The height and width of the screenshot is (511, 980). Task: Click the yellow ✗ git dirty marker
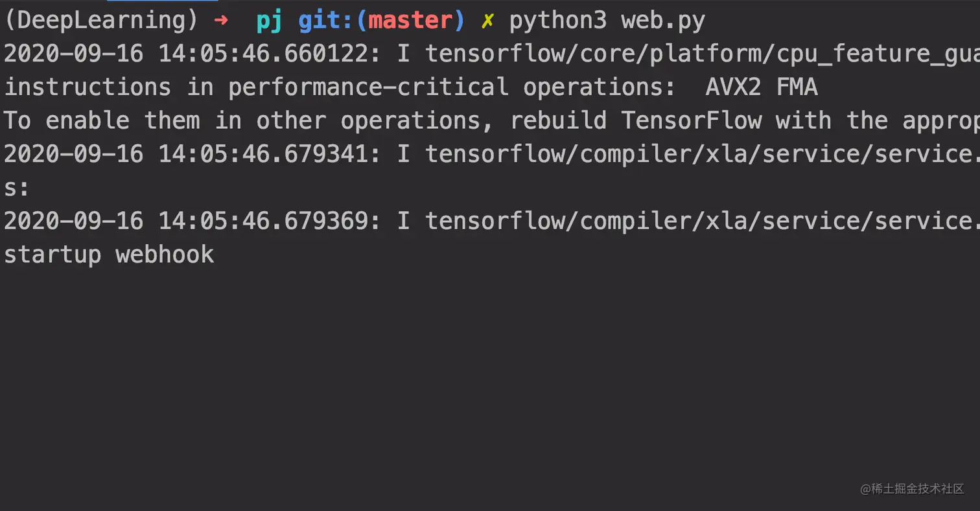tap(487, 21)
